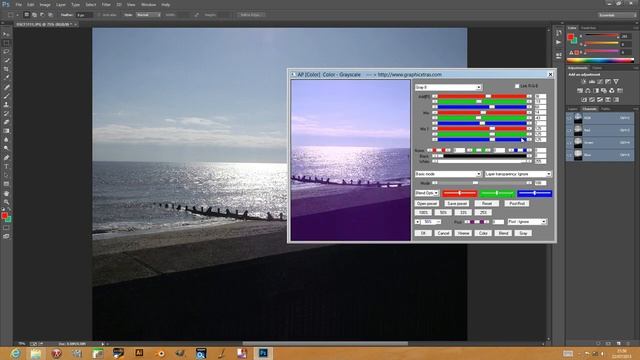The width and height of the screenshot is (640, 360).
Task: Switch to the Paths tab
Action: pyautogui.click(x=605, y=109)
